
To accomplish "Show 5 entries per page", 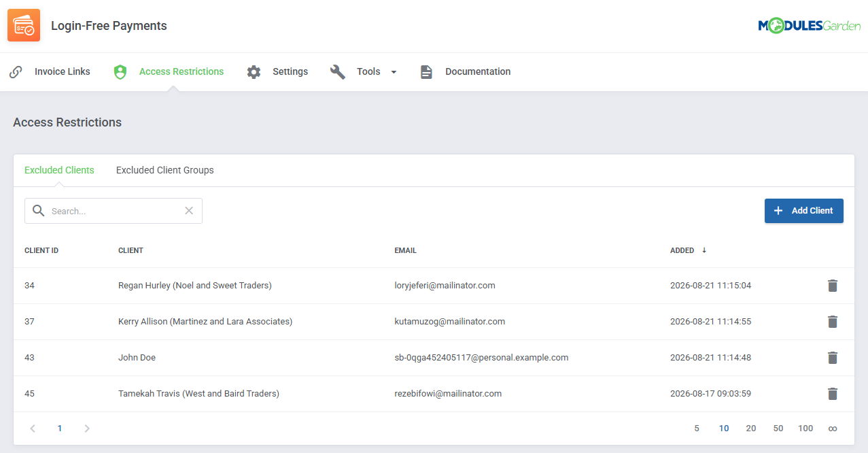I will click(x=697, y=429).
